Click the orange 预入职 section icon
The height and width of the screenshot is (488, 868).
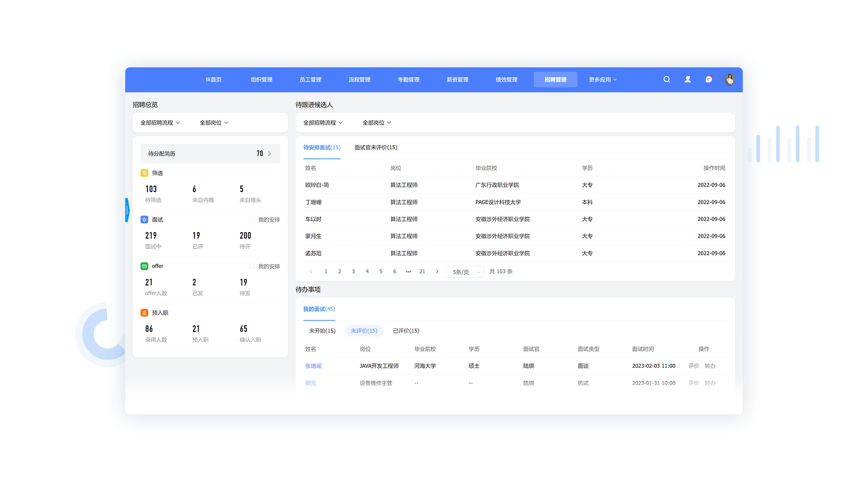pos(144,313)
